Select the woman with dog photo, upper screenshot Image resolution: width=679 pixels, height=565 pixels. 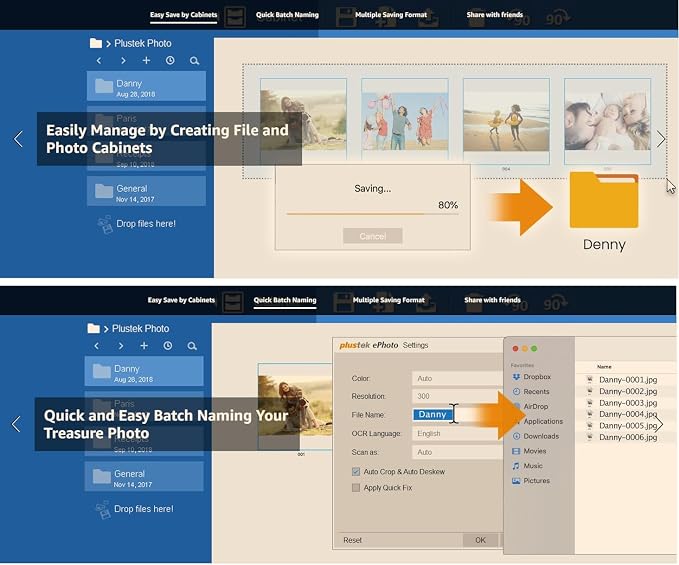tap(303, 122)
